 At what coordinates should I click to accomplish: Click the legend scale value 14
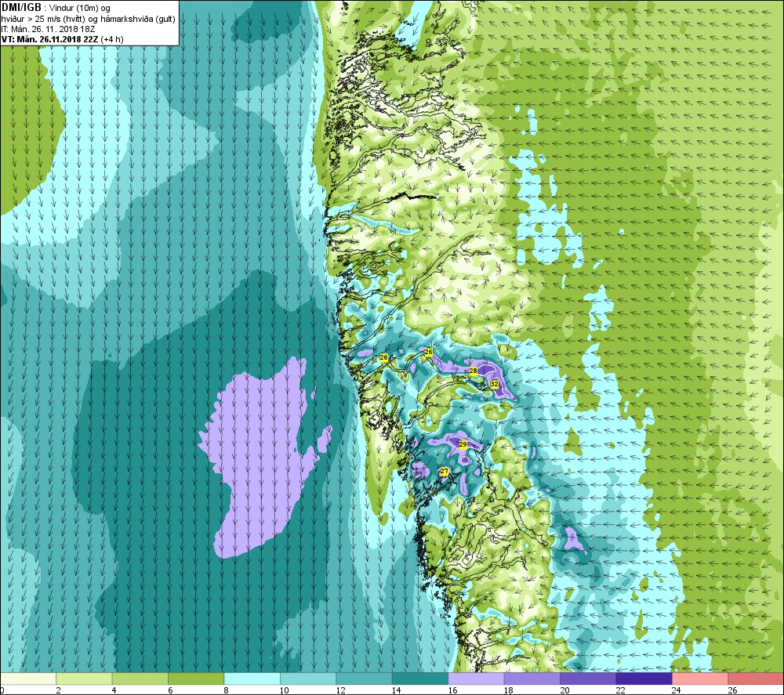tap(397, 690)
